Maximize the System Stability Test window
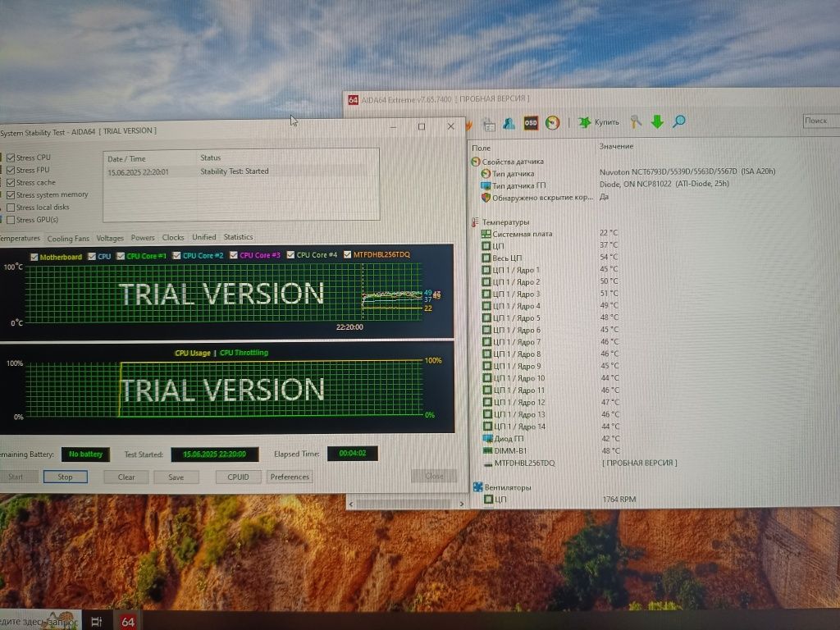This screenshot has width=840, height=630. (x=422, y=126)
